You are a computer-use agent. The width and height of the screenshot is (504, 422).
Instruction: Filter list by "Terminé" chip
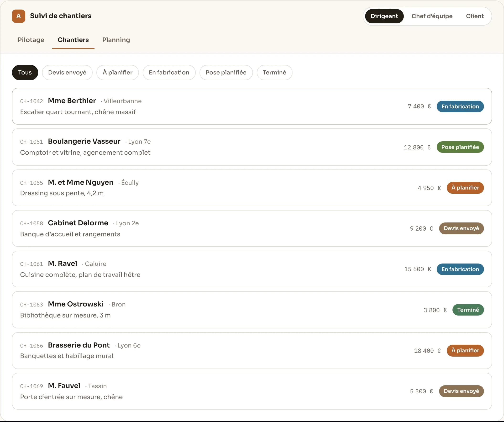[x=274, y=73]
